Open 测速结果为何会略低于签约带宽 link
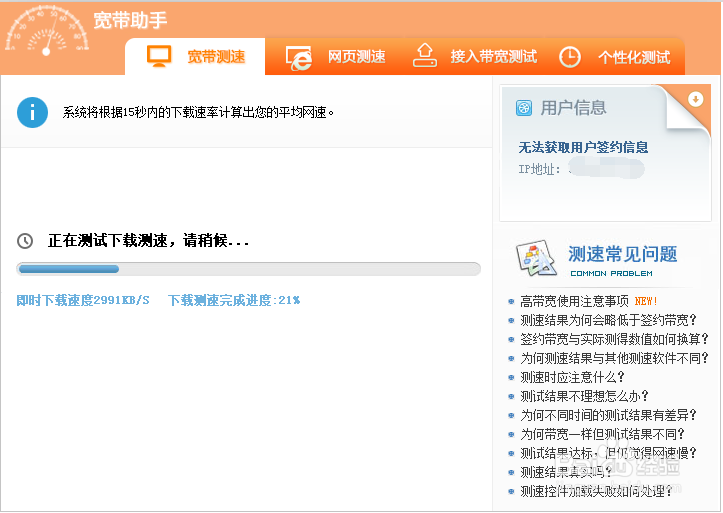Viewport: 723px width, 513px height. [608, 320]
